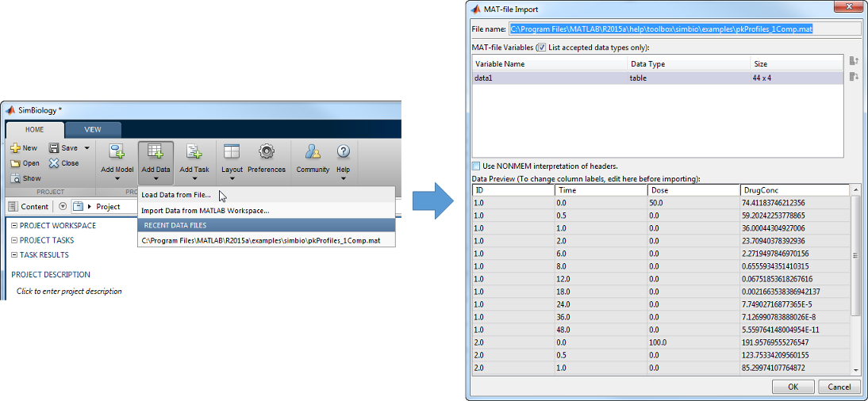The image size is (868, 401).
Task: Click the Add Model icon
Action: click(117, 152)
